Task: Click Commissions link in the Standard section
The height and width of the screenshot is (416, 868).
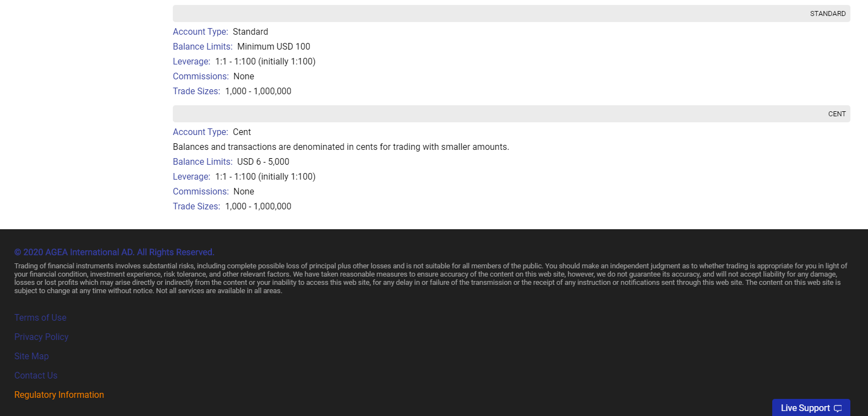Action: pos(201,77)
